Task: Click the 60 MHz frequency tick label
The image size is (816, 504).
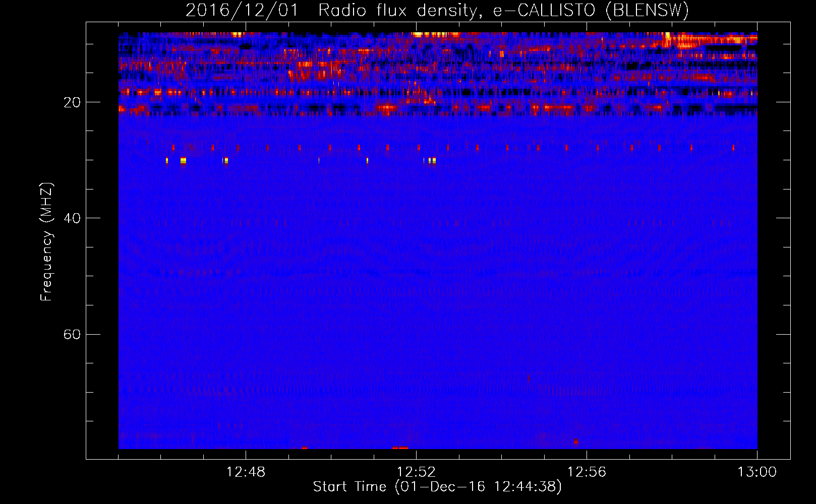Action: 72,334
